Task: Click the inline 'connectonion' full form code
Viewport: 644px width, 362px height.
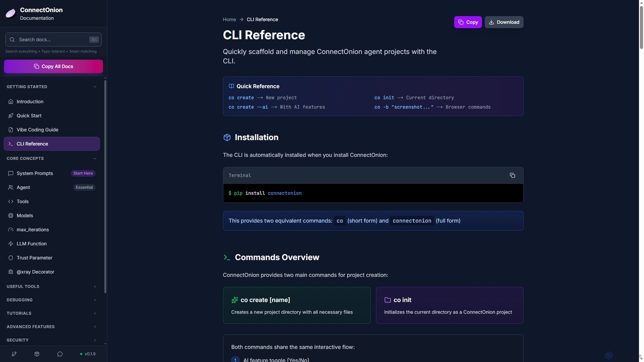Action: [x=412, y=221]
